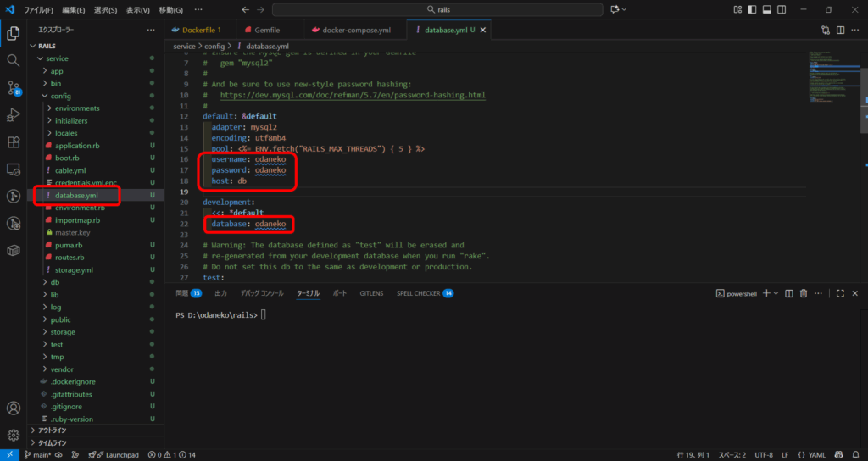The height and width of the screenshot is (461, 868).
Task: Click the Manage gear icon
Action: coord(13,435)
